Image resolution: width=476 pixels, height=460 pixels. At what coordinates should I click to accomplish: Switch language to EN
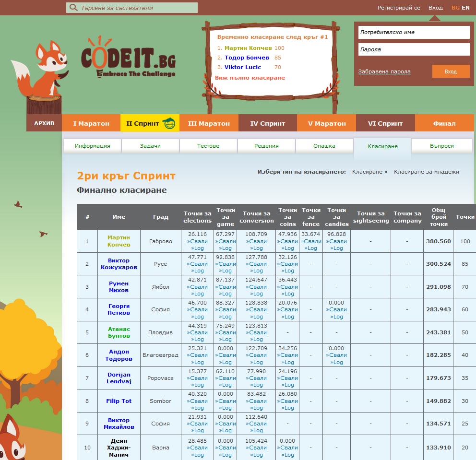tap(465, 8)
